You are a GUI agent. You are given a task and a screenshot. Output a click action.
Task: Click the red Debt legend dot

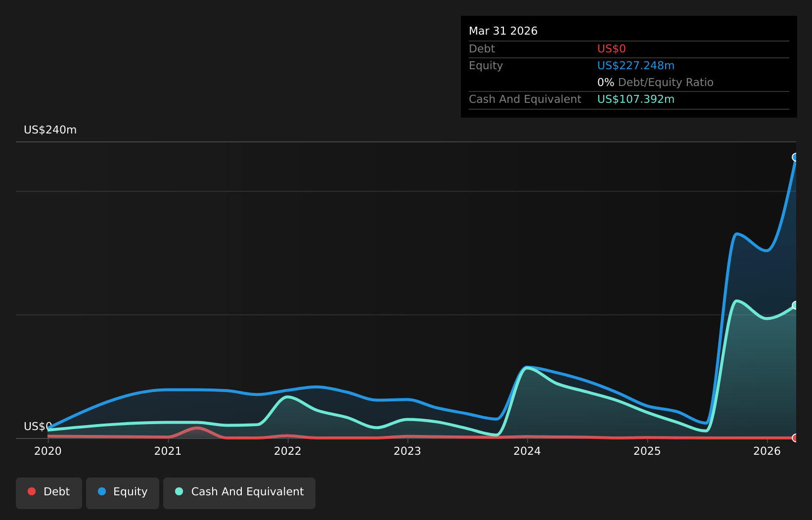[32, 491]
